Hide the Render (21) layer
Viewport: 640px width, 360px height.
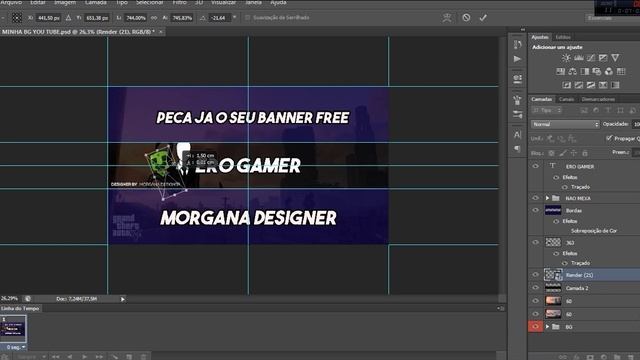[x=536, y=275]
